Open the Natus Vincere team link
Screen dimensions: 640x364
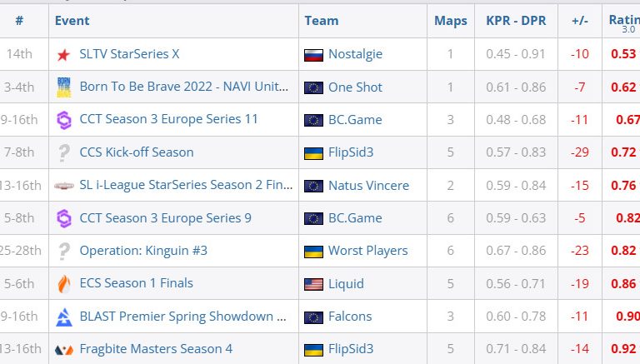coord(368,186)
